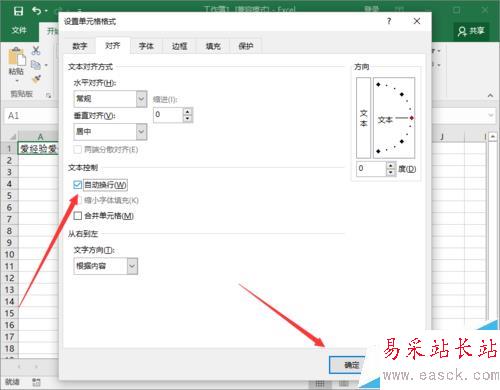Image resolution: width=500 pixels, height=390 pixels.
Task: Click the vertical scrollbar up arrow
Action: tap(493, 137)
